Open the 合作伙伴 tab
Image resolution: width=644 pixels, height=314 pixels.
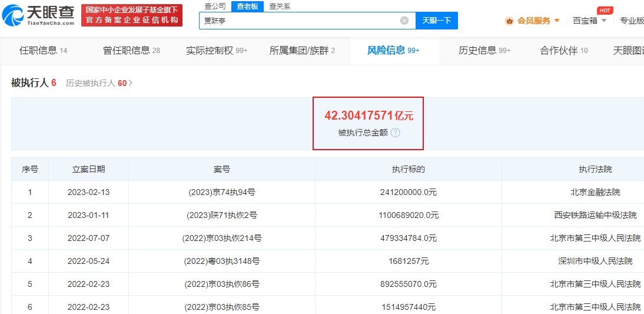[563, 51]
